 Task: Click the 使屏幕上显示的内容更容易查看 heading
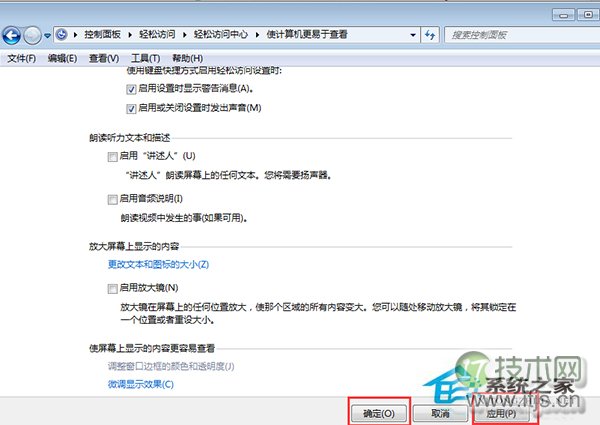152,348
